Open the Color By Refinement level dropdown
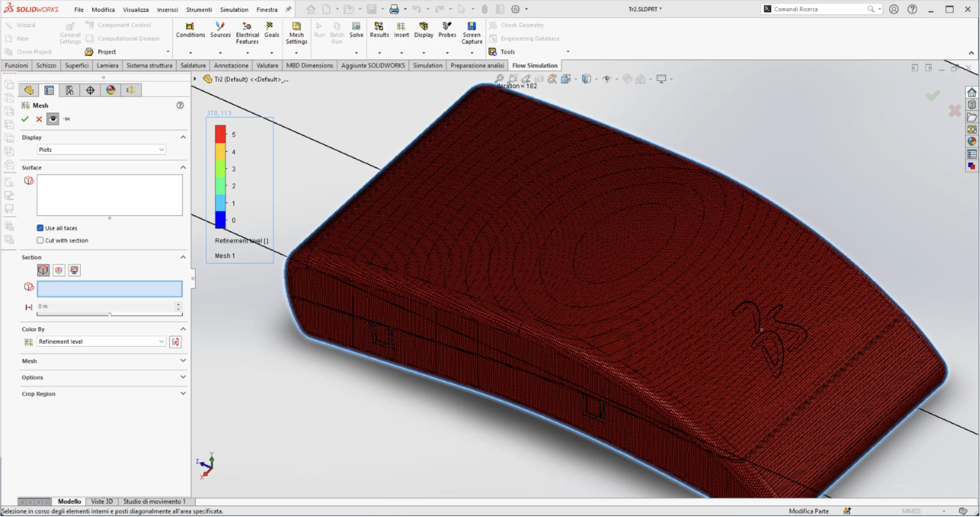 click(x=101, y=342)
